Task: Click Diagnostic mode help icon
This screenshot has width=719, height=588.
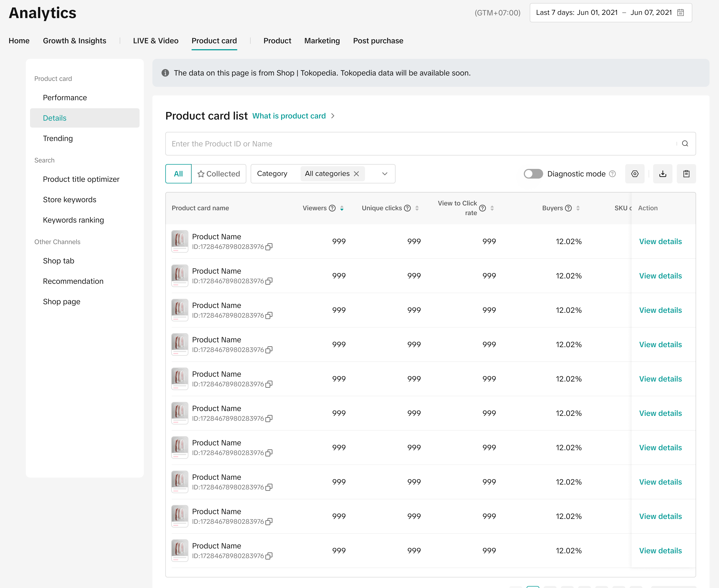Action: 612,174
